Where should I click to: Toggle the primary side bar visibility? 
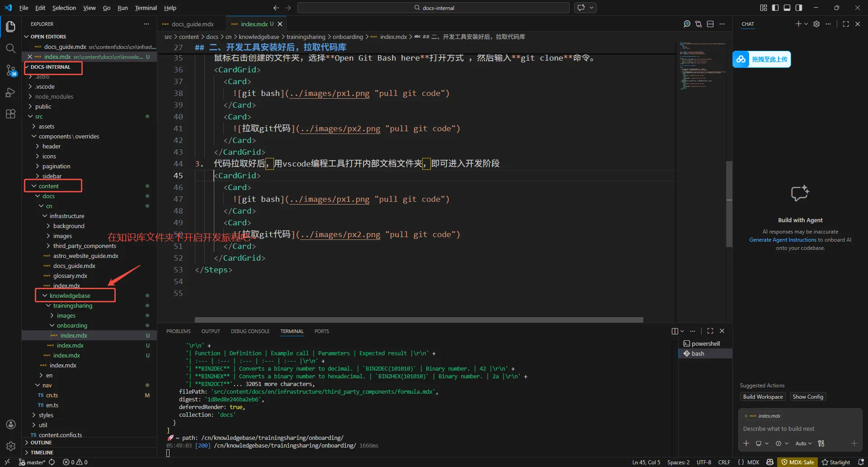(775, 8)
